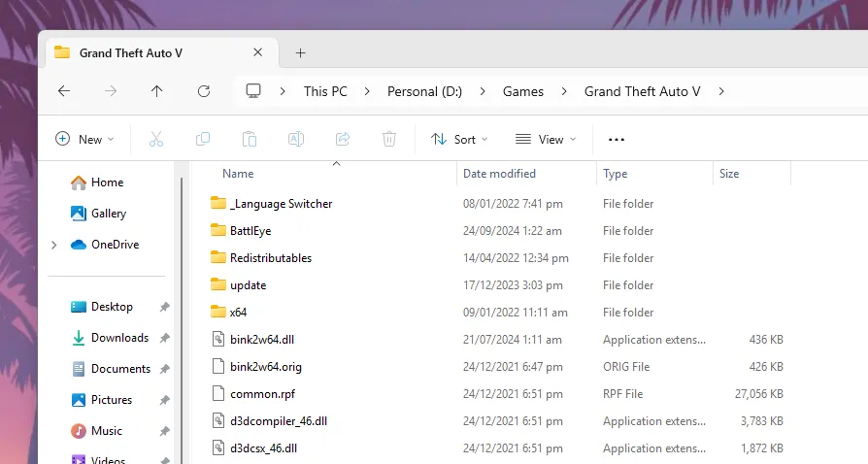
Task: Unpin Desktop using its pin icon
Action: (x=164, y=307)
